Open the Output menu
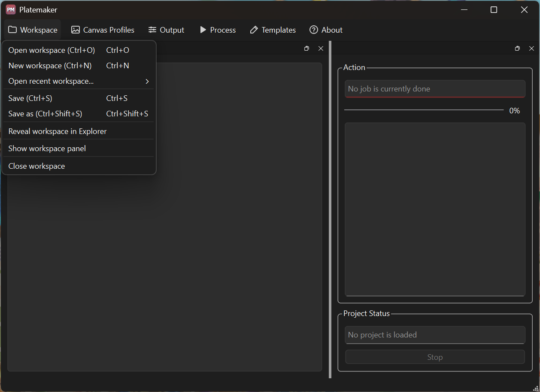The image size is (540, 392). (166, 30)
